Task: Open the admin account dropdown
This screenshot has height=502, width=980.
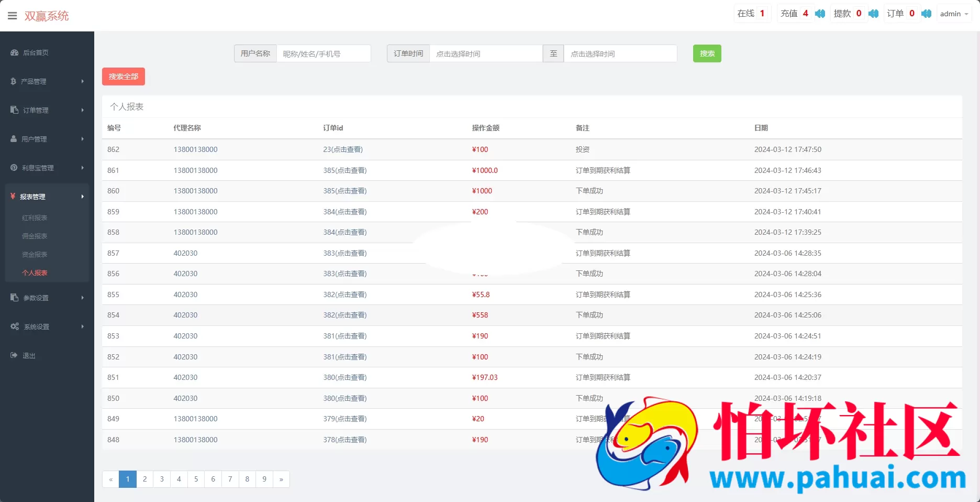Action: [954, 14]
